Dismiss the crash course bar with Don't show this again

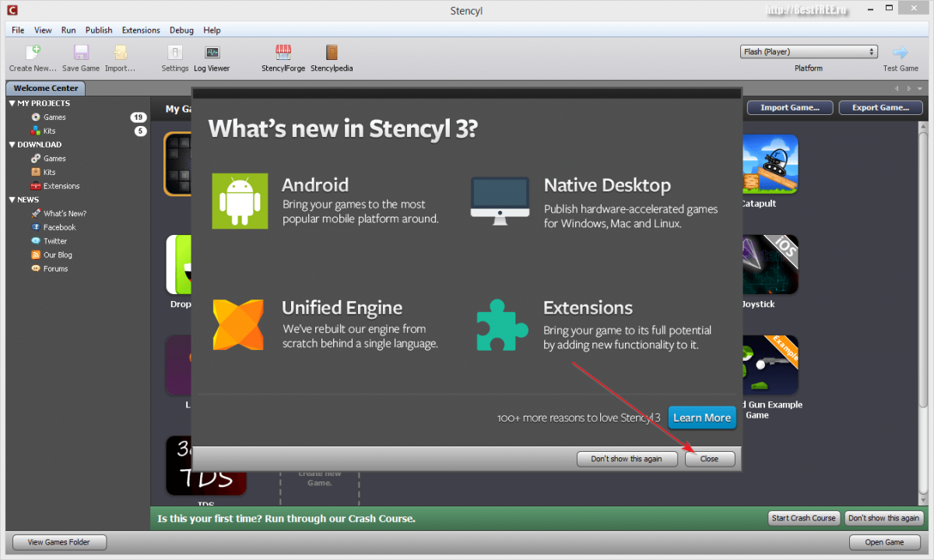[x=884, y=518]
